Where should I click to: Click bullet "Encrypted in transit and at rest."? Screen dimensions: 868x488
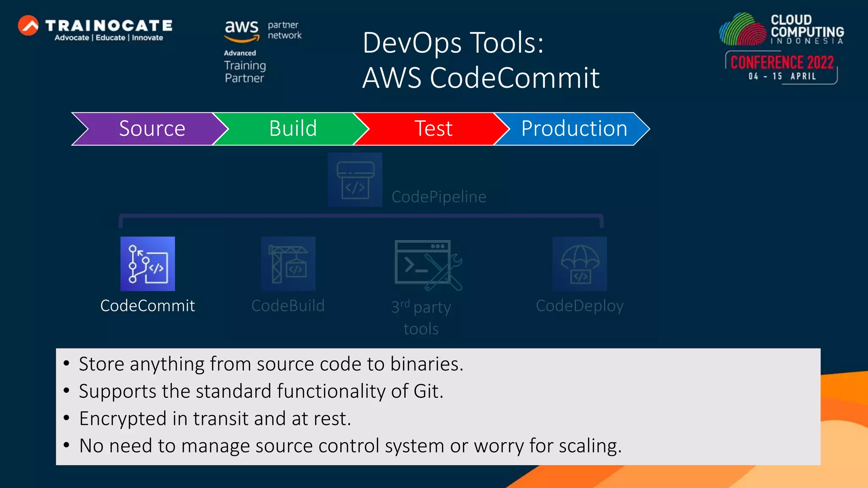point(215,419)
